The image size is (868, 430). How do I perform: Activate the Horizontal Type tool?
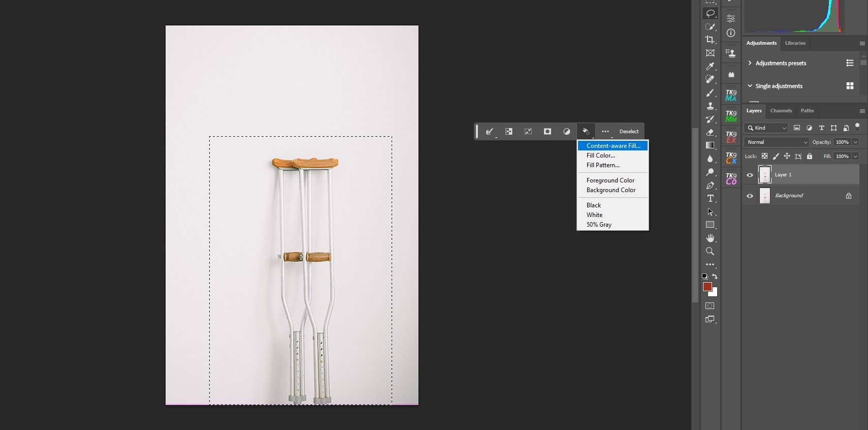(x=710, y=198)
